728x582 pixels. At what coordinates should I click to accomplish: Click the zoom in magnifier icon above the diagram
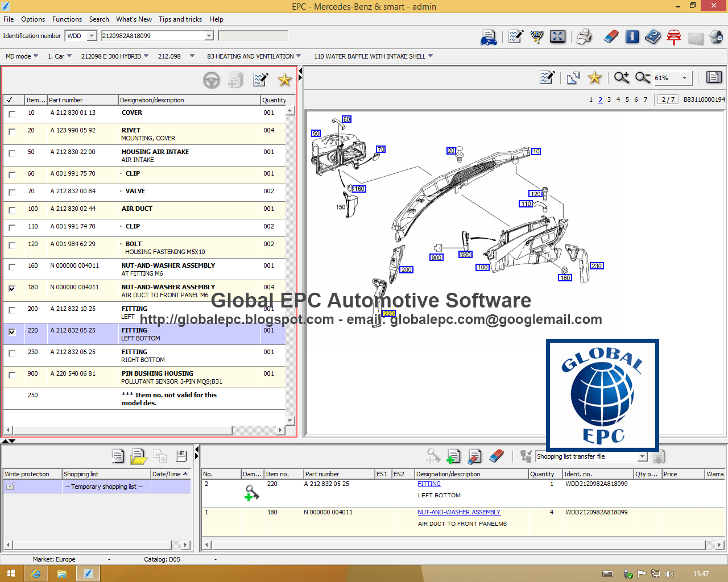tap(621, 77)
